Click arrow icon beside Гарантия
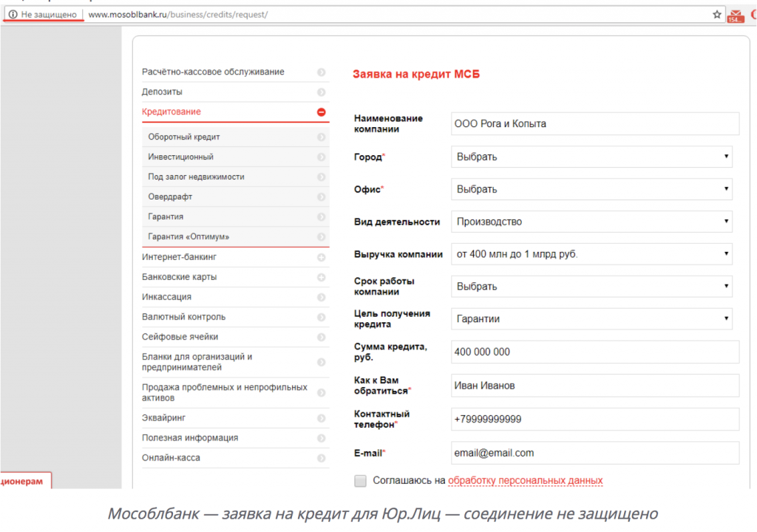Screen dimensions: 757x532 pos(321,217)
